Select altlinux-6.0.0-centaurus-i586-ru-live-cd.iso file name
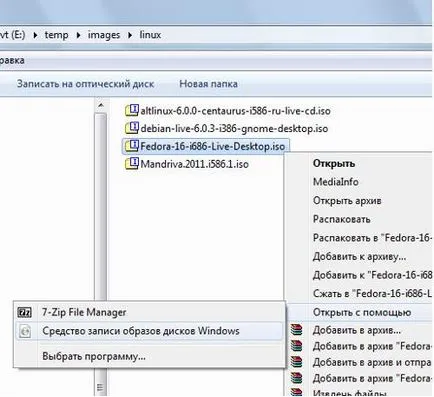This screenshot has width=434, height=397. pyautogui.click(x=235, y=111)
